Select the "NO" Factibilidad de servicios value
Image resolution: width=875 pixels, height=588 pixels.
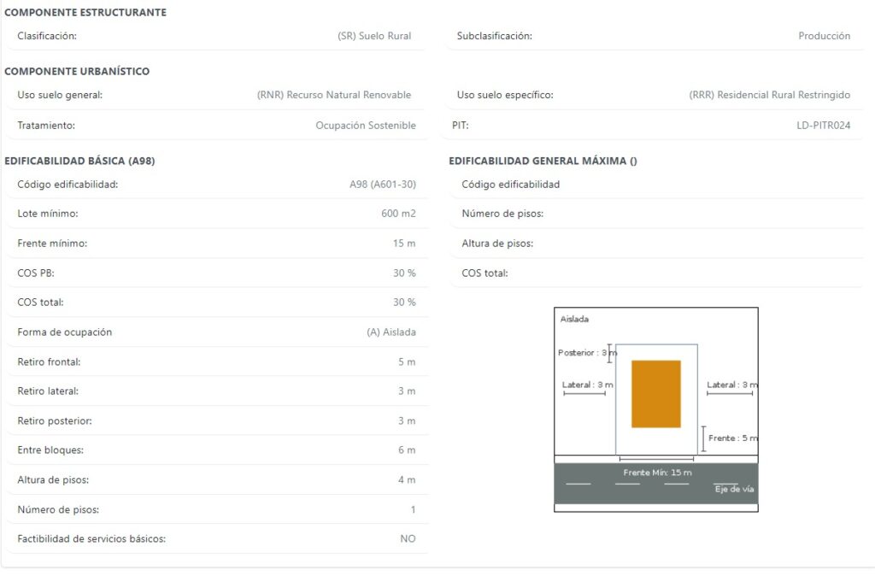[x=408, y=538]
